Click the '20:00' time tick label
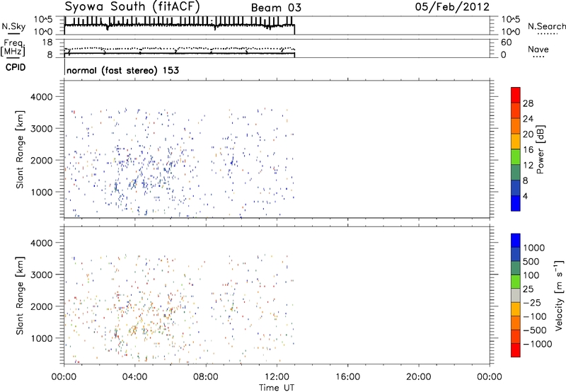This screenshot has height=392, width=566. click(x=418, y=377)
